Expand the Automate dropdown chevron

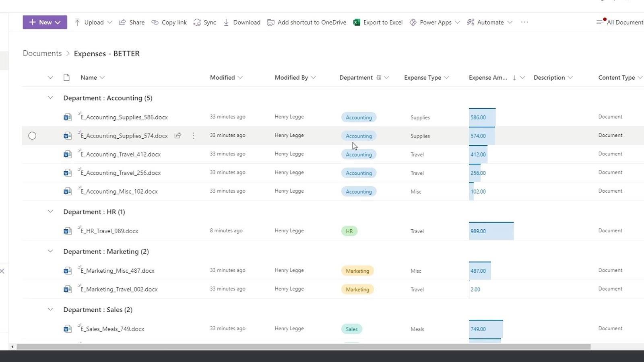pyautogui.click(x=510, y=22)
